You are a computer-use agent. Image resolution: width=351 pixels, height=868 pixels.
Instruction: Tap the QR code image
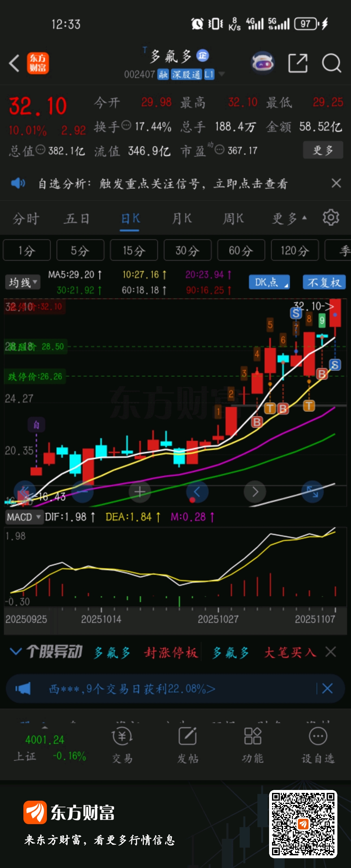[x=303, y=823]
